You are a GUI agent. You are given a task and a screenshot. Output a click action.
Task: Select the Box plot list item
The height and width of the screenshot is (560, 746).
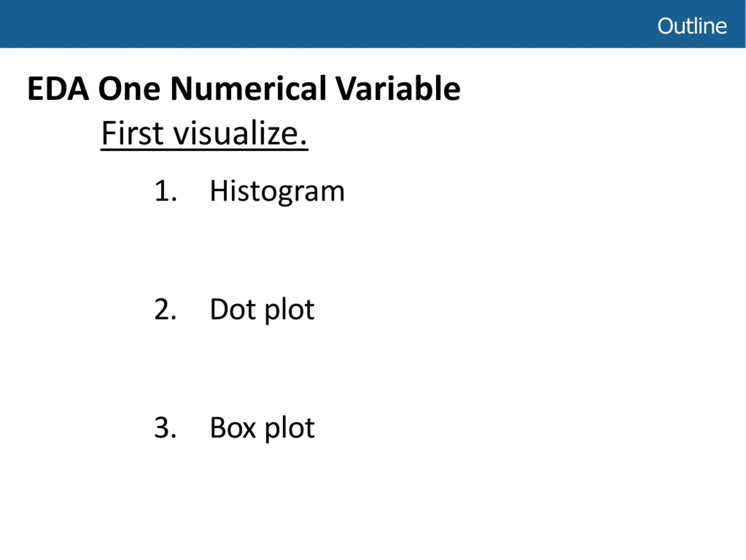click(262, 429)
